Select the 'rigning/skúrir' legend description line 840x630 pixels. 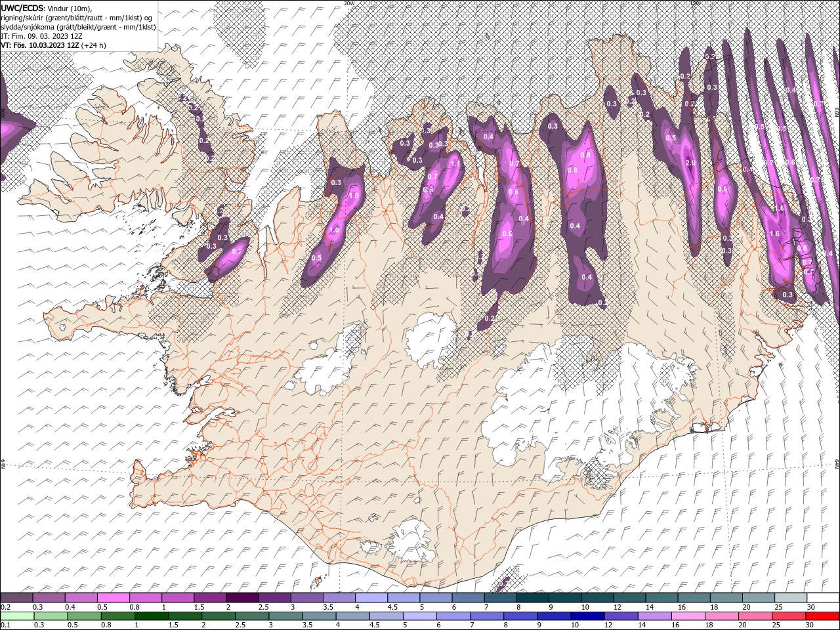pos(77,18)
